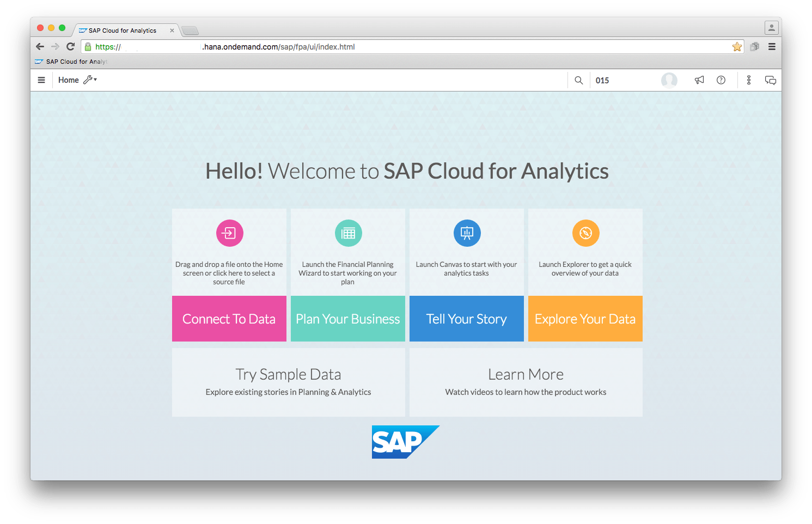Click the vertical three-dot options icon
This screenshot has width=812, height=524.
749,80
